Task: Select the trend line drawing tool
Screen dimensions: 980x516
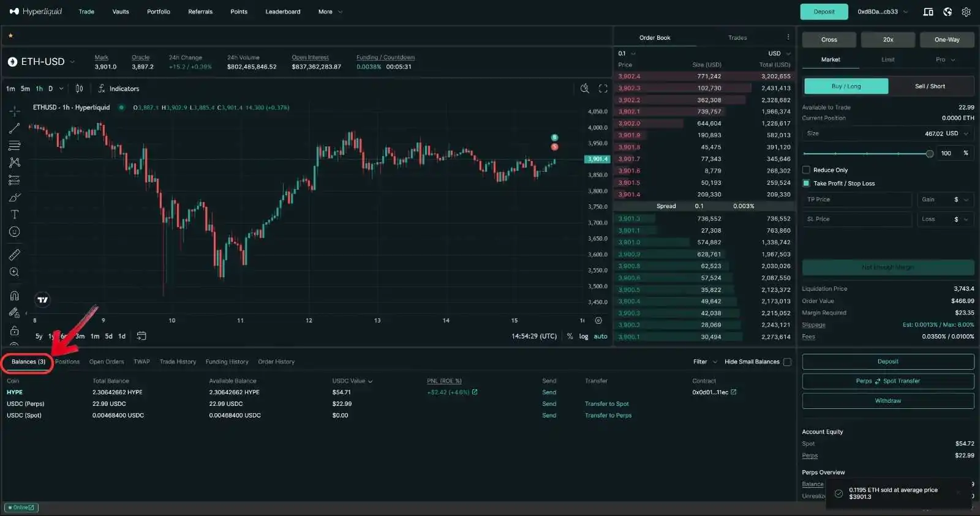Action: point(15,129)
